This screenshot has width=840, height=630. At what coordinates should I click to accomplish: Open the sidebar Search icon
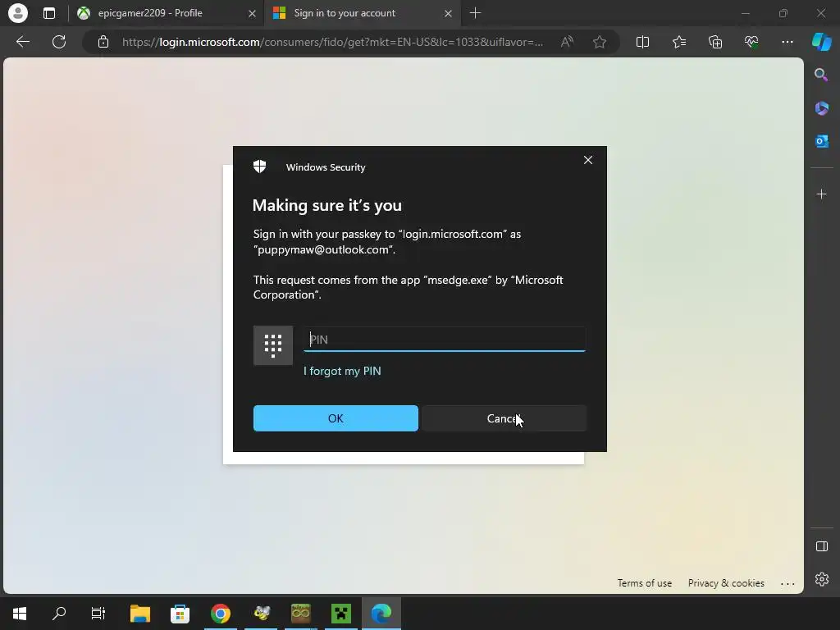[x=821, y=75]
